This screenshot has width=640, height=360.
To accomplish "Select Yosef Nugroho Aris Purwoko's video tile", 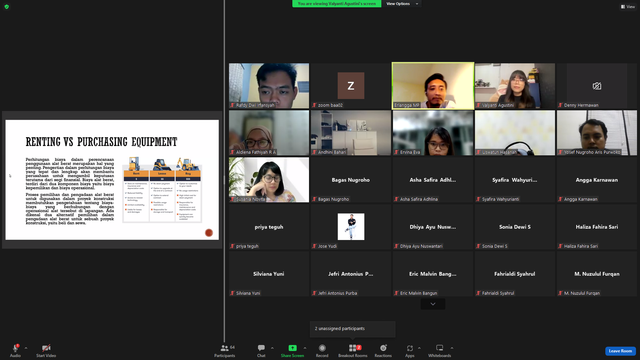I will (x=597, y=133).
